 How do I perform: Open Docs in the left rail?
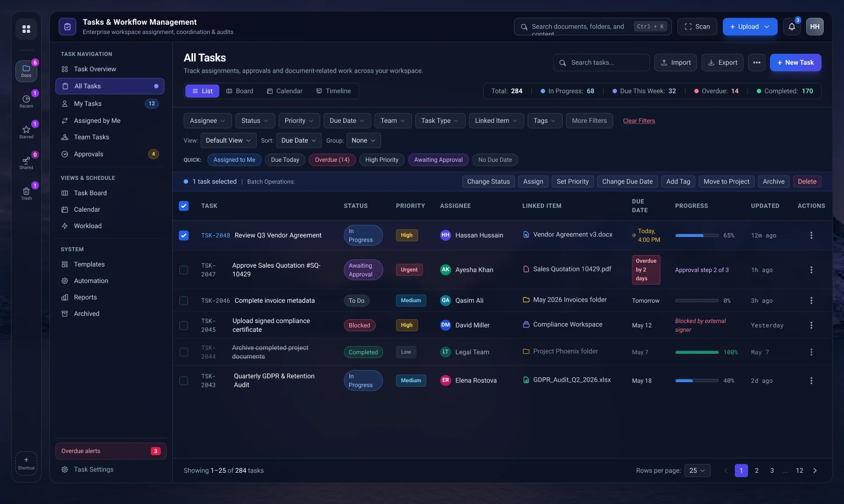(26, 71)
